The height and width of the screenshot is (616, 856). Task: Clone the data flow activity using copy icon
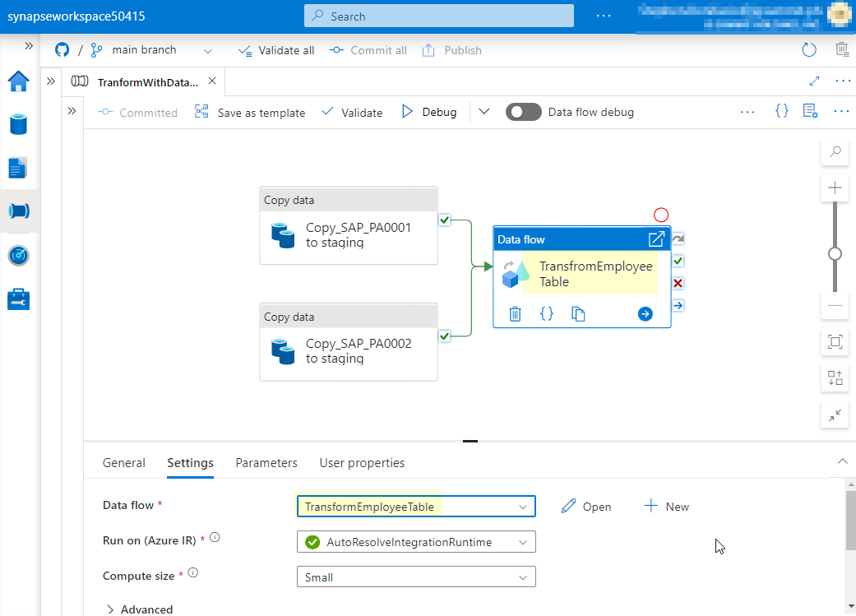pos(578,313)
